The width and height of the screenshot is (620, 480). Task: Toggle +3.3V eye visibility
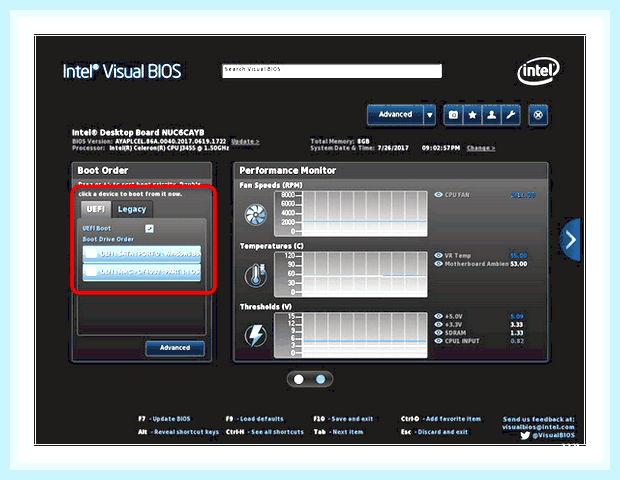[x=438, y=324]
